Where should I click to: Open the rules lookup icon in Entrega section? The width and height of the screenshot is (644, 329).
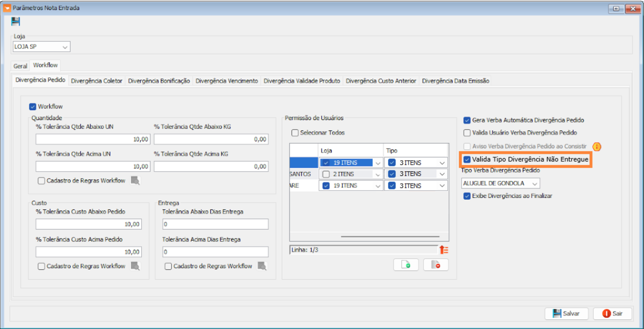pyautogui.click(x=262, y=266)
